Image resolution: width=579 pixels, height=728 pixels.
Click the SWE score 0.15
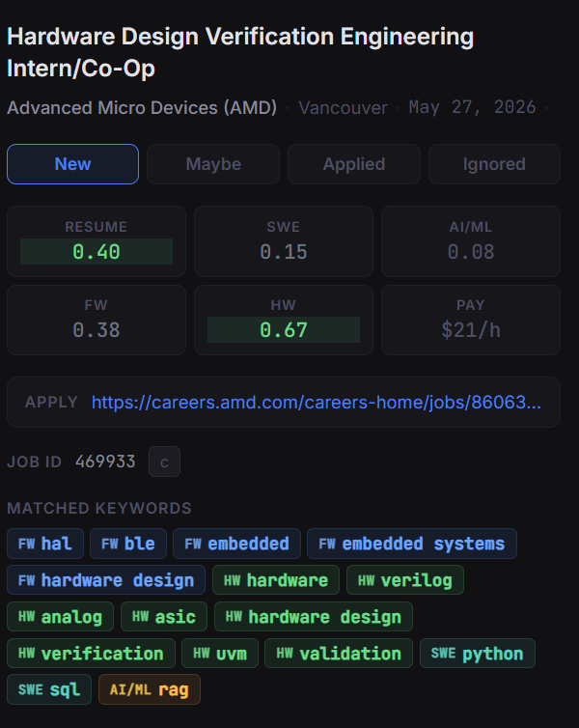coord(284,252)
